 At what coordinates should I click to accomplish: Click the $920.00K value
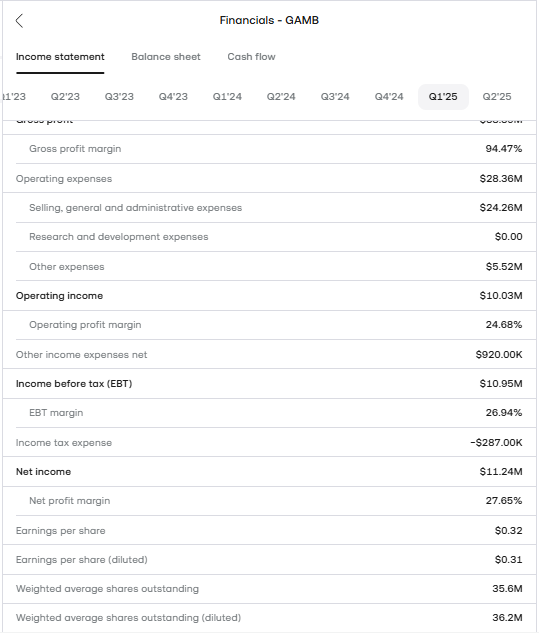click(x=499, y=354)
